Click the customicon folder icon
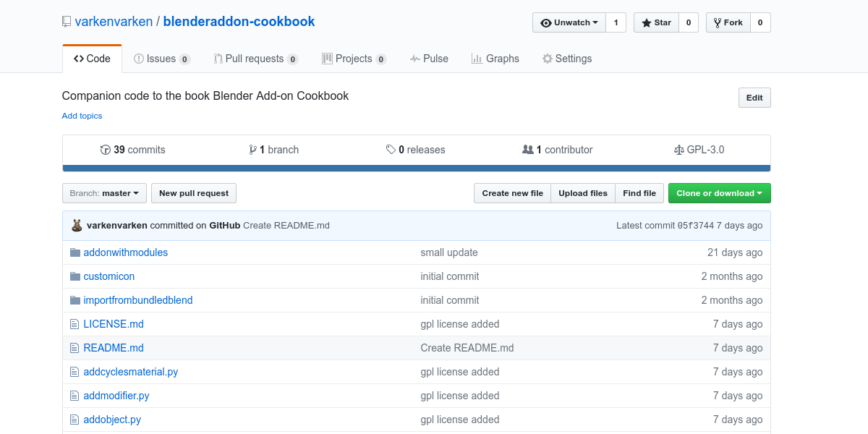This screenshot has width=868, height=434. point(75,276)
